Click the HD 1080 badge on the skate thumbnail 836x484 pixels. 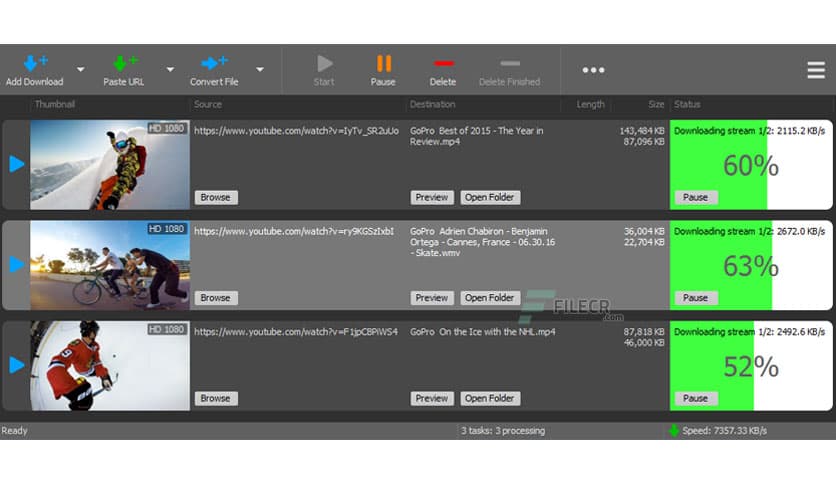click(166, 229)
